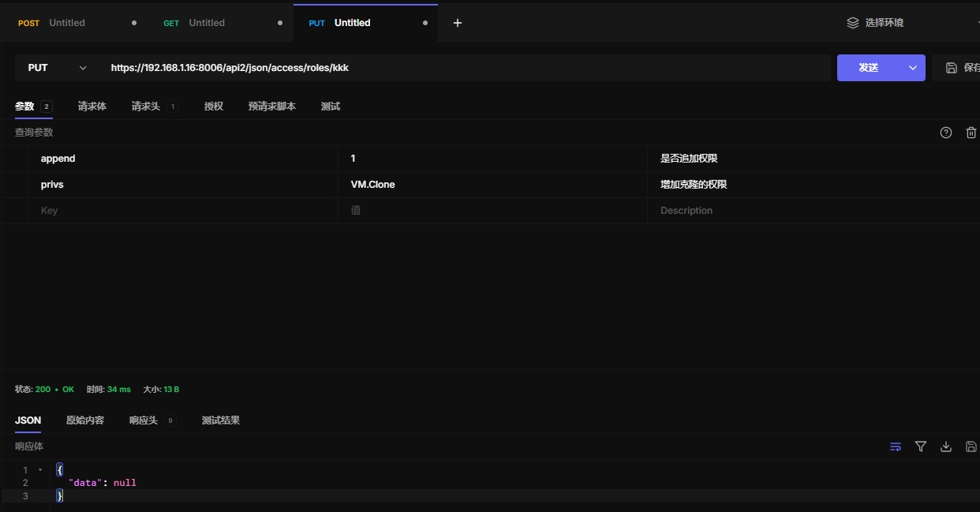Toggle word wrap in response body
Image resolution: width=980 pixels, height=512 pixels.
[896, 447]
